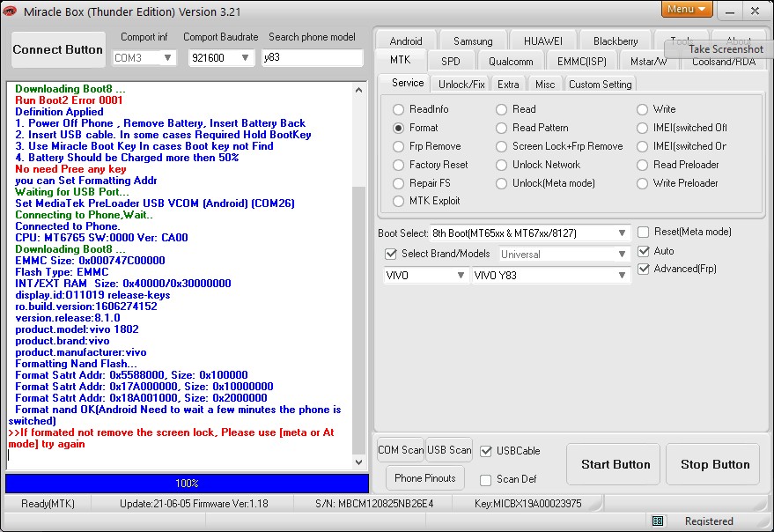Click the Search phone model field
The width and height of the screenshot is (774, 532).
(313, 57)
